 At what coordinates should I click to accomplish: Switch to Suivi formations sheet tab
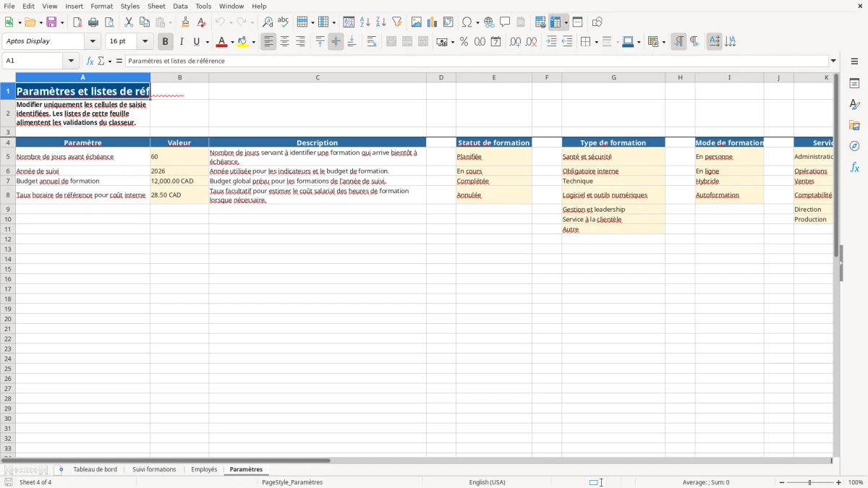coord(154,469)
